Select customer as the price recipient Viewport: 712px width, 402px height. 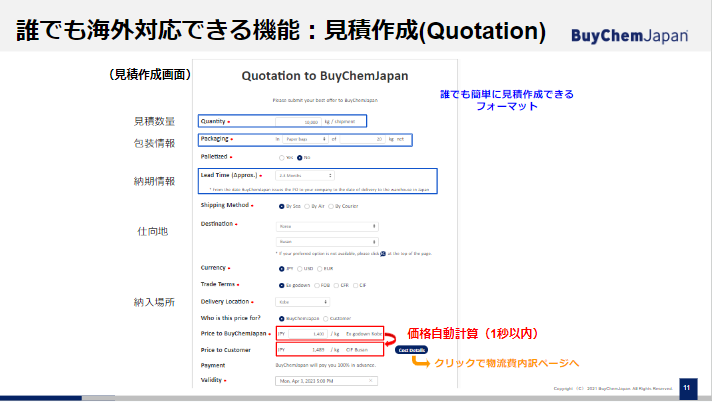tap(326, 319)
